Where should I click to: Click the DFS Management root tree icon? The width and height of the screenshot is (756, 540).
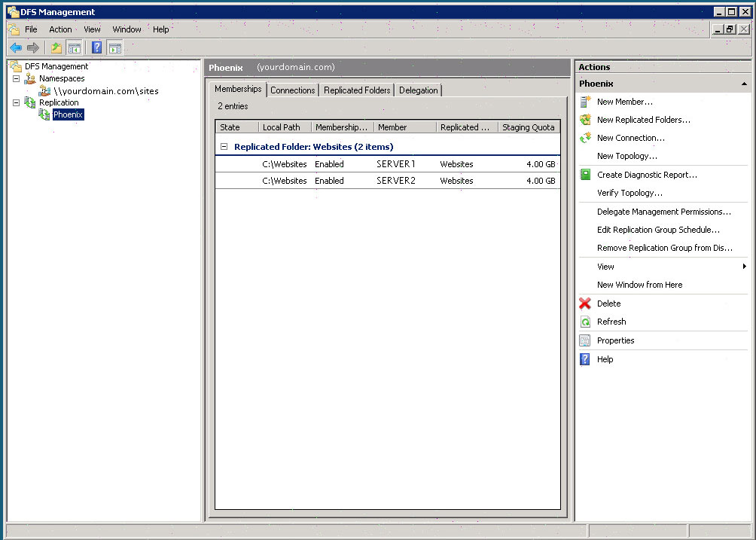(x=16, y=66)
